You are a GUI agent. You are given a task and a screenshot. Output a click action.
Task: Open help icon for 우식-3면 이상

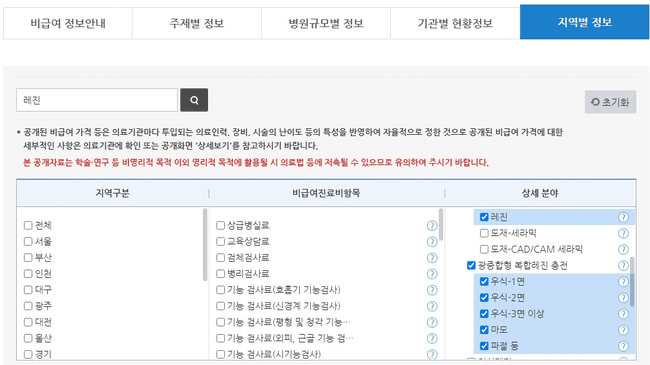point(623,314)
